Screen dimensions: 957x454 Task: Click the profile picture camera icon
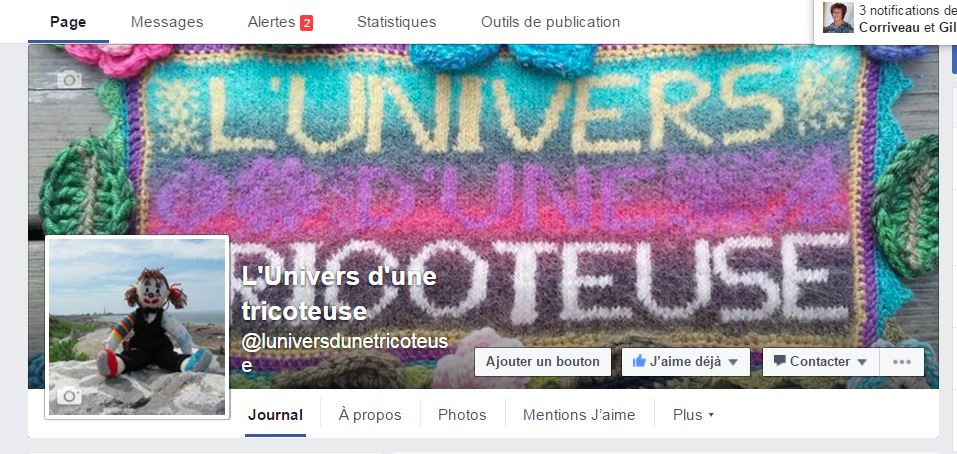[69, 397]
